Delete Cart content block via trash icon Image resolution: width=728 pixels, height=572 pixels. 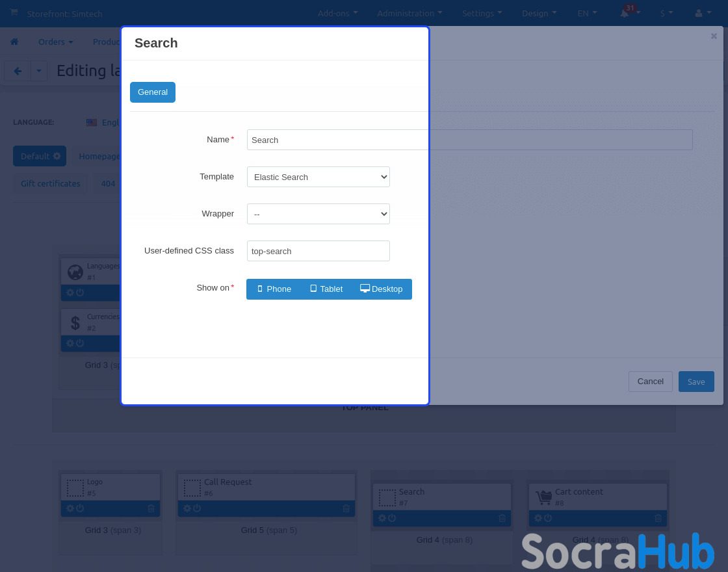click(658, 518)
